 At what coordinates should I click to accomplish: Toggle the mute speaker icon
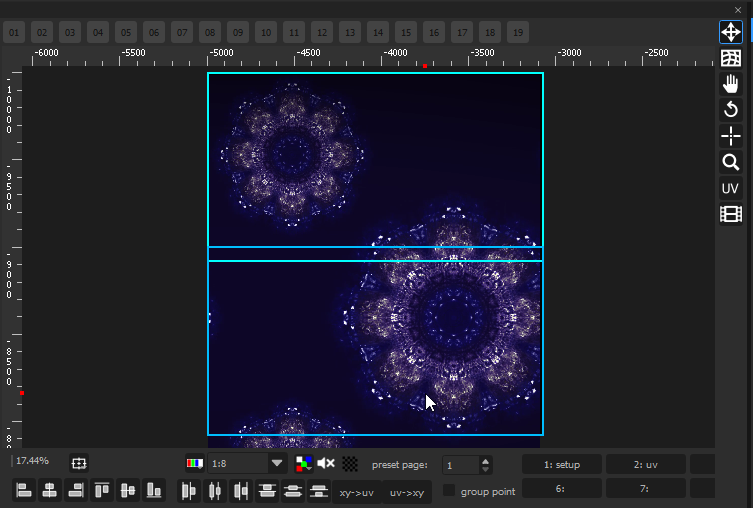[x=326, y=463]
